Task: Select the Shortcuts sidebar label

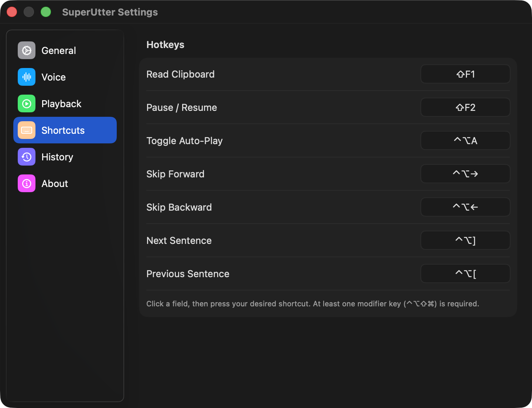Action: pyautogui.click(x=63, y=130)
